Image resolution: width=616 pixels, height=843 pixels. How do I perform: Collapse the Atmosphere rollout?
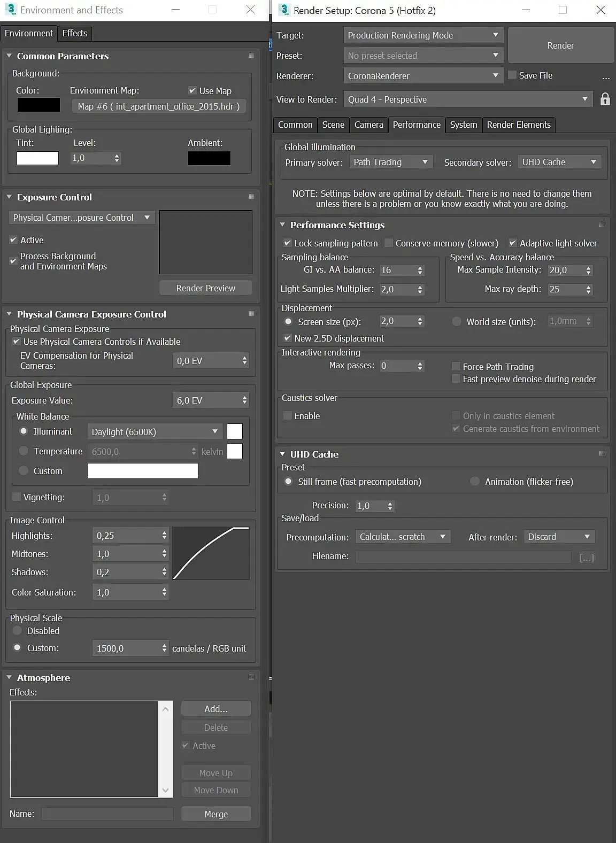click(x=9, y=677)
